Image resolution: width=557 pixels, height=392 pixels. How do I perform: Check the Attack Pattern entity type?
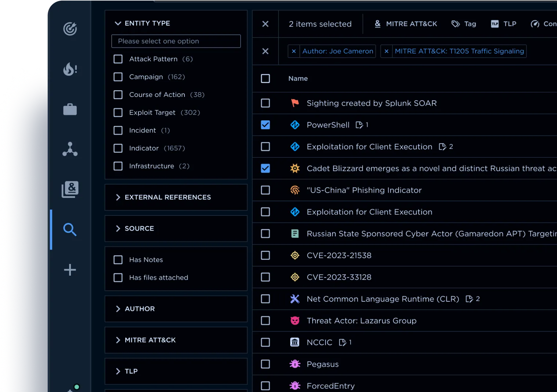pos(118,59)
